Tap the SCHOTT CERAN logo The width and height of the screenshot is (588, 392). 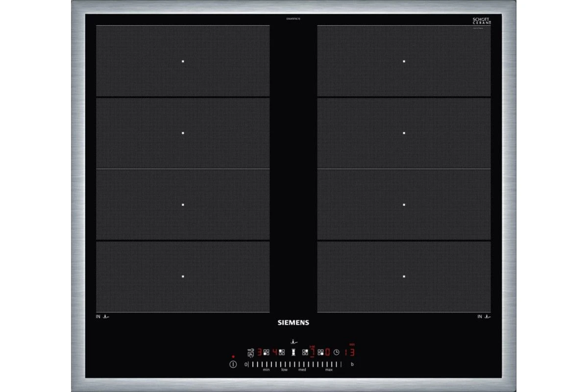(x=481, y=21)
